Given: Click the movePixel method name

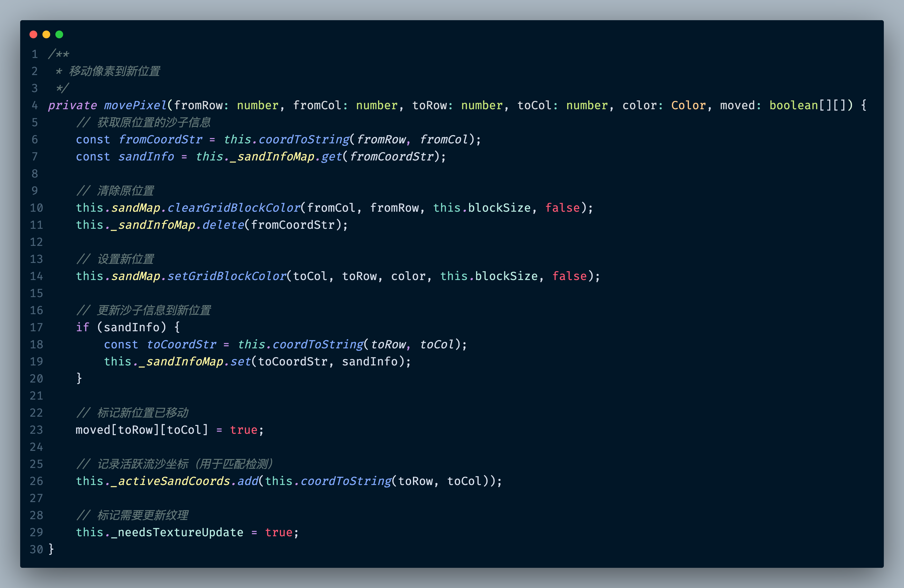Looking at the screenshot, I should [135, 105].
